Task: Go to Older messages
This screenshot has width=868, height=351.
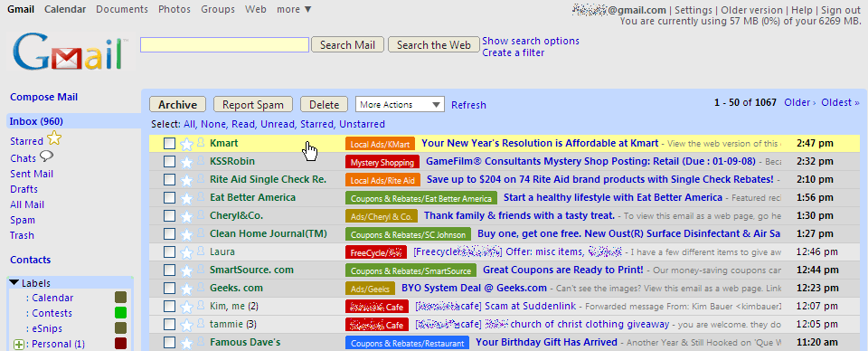Action: (800, 102)
